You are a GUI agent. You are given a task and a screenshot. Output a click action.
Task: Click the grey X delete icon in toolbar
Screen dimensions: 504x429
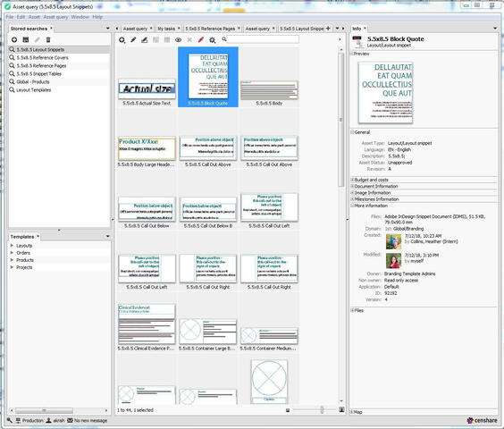click(x=189, y=40)
